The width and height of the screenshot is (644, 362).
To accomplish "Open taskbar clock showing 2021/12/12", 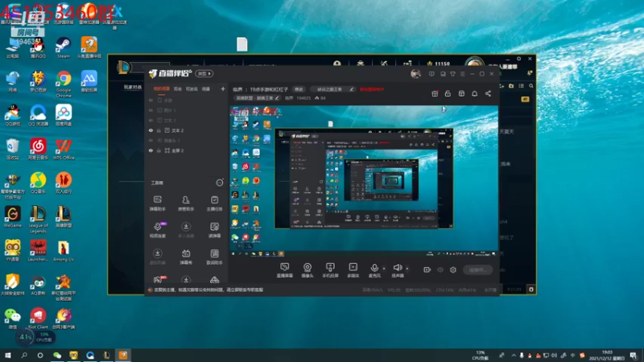I will (x=607, y=356).
